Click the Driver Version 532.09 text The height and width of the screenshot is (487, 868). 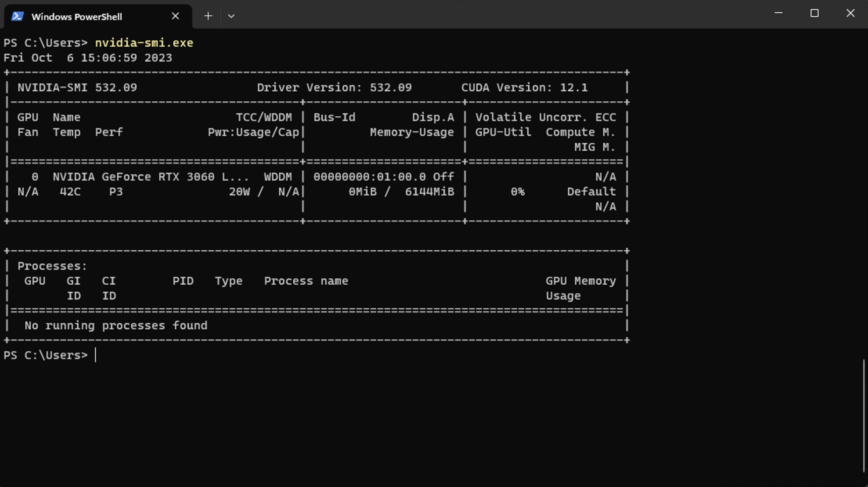[x=335, y=87]
